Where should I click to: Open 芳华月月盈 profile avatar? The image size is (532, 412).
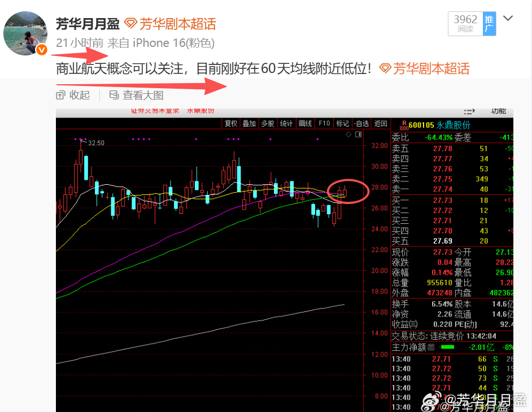[x=25, y=33]
